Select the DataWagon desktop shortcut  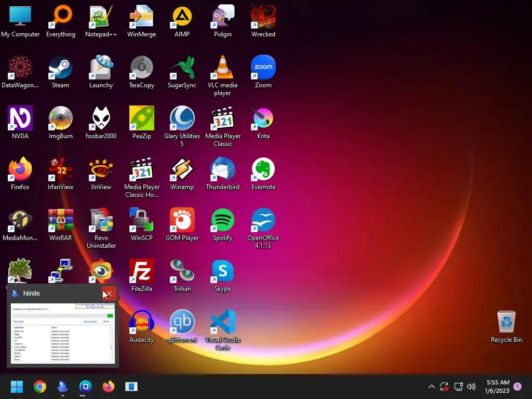(x=20, y=72)
